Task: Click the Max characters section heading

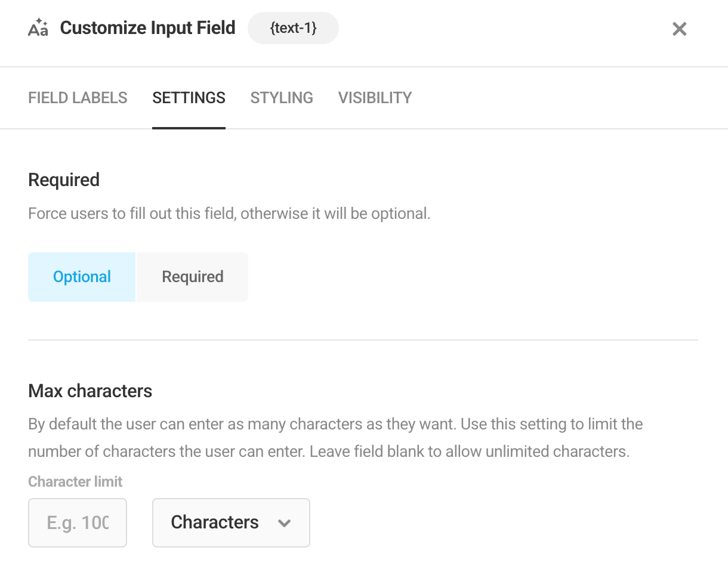Action: [x=90, y=391]
